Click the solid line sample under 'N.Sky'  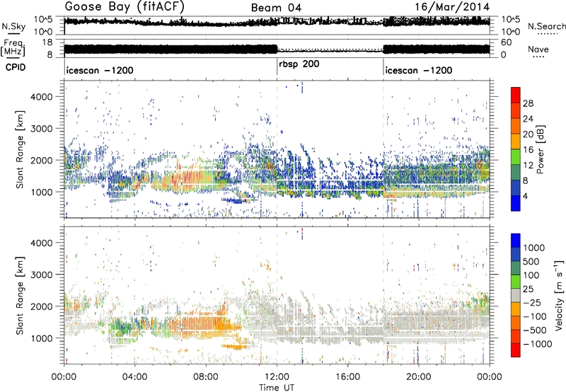pyautogui.click(x=13, y=33)
